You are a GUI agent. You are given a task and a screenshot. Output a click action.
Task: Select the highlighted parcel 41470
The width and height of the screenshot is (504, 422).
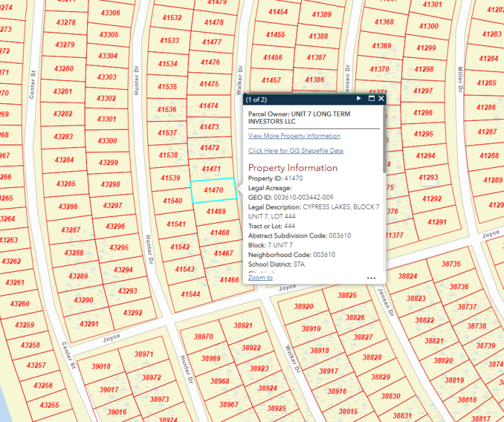point(213,191)
